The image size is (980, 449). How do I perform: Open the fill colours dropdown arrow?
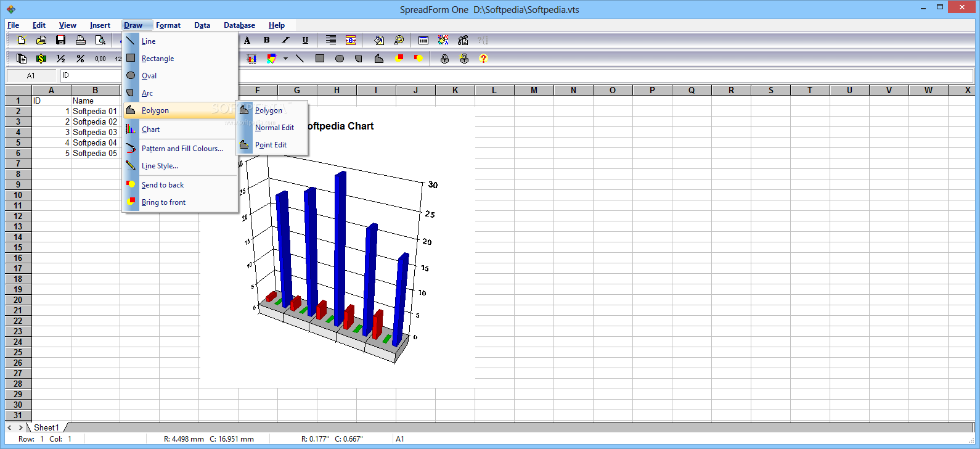tap(285, 59)
